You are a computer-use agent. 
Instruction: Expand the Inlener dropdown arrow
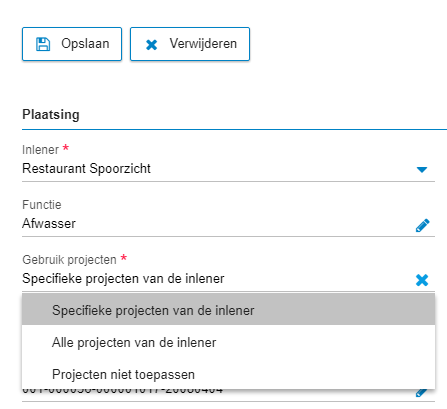click(422, 170)
